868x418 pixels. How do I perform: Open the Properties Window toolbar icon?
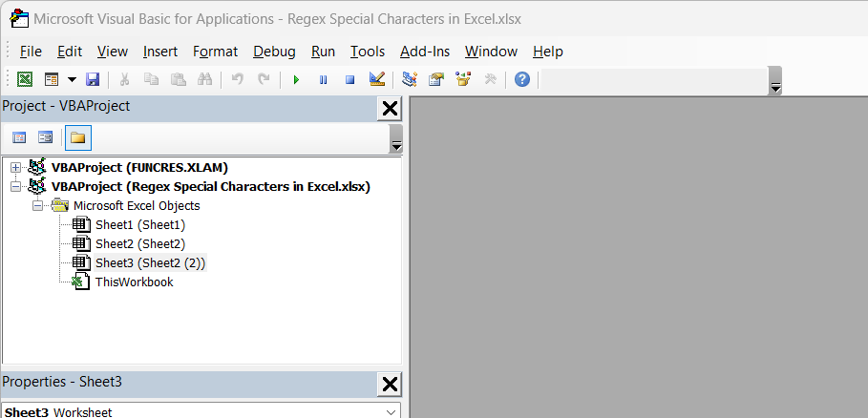point(436,79)
